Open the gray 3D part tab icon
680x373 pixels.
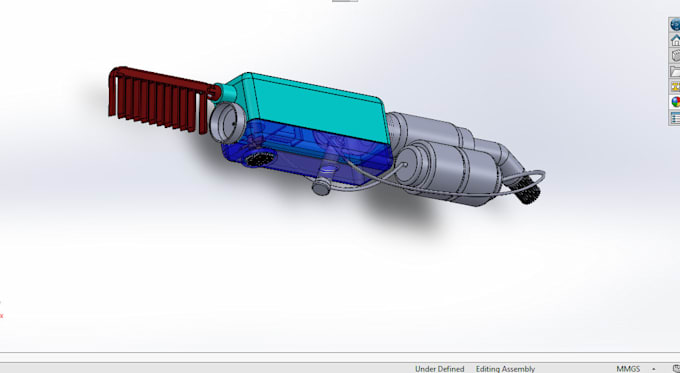tap(675, 56)
